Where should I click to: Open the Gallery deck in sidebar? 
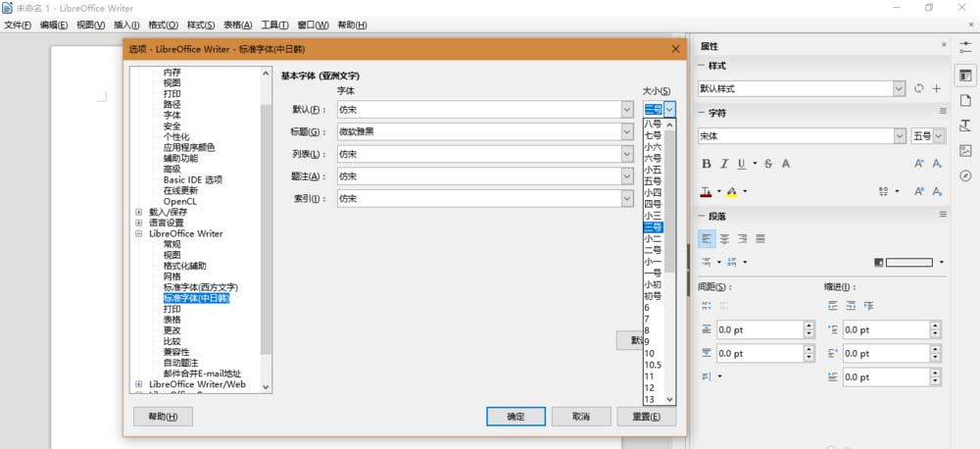point(965,150)
